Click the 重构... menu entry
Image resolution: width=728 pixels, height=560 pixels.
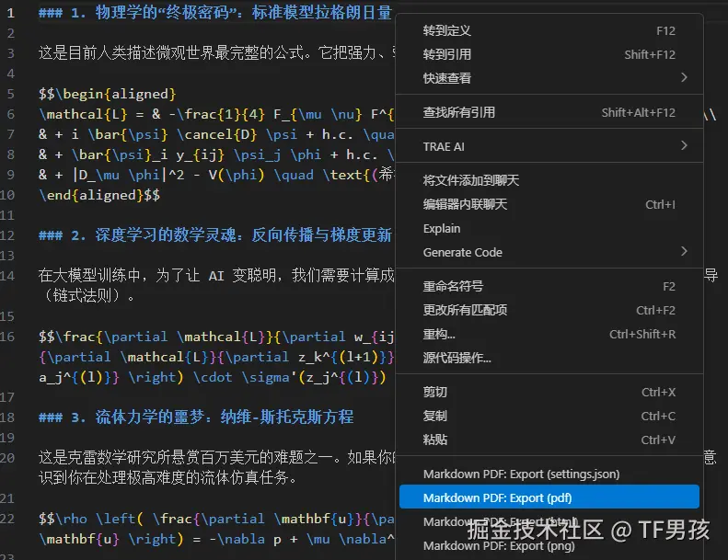pyautogui.click(x=549, y=334)
